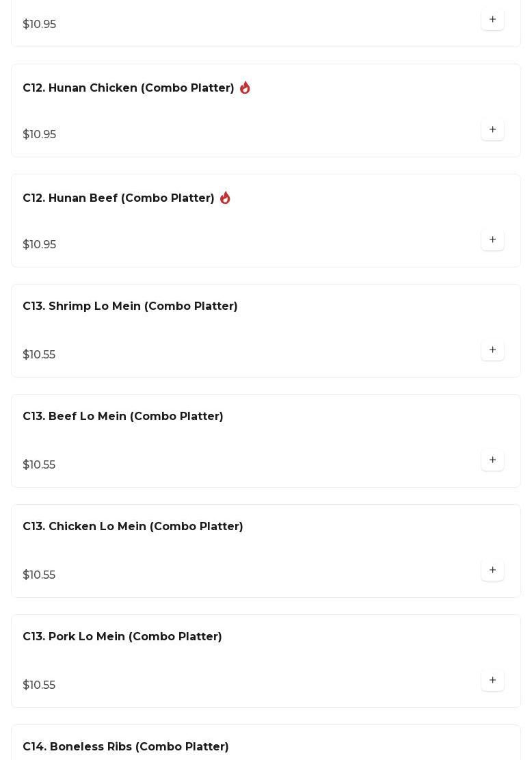The width and height of the screenshot is (532, 760).
Task: Click the $10.95 price of Hunan Beef
Action: pos(40,245)
